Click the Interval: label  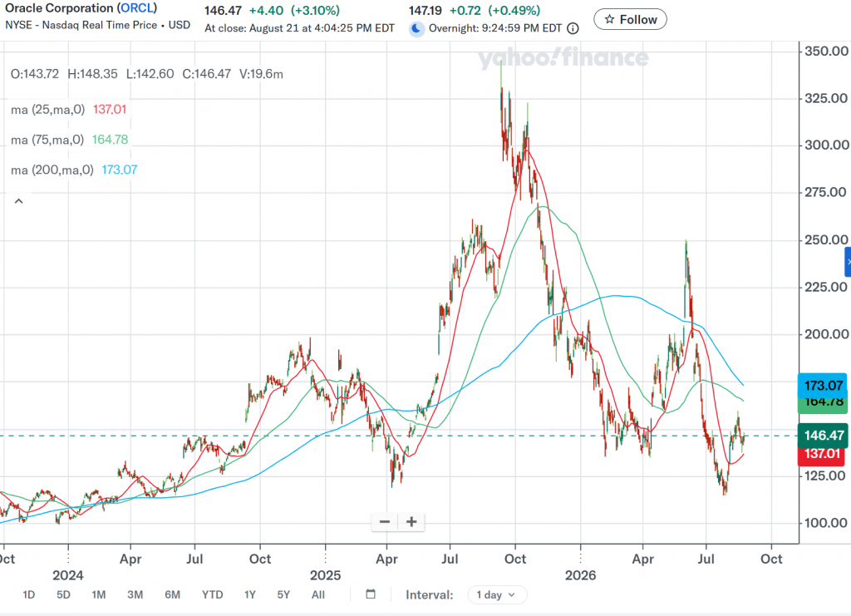430,595
